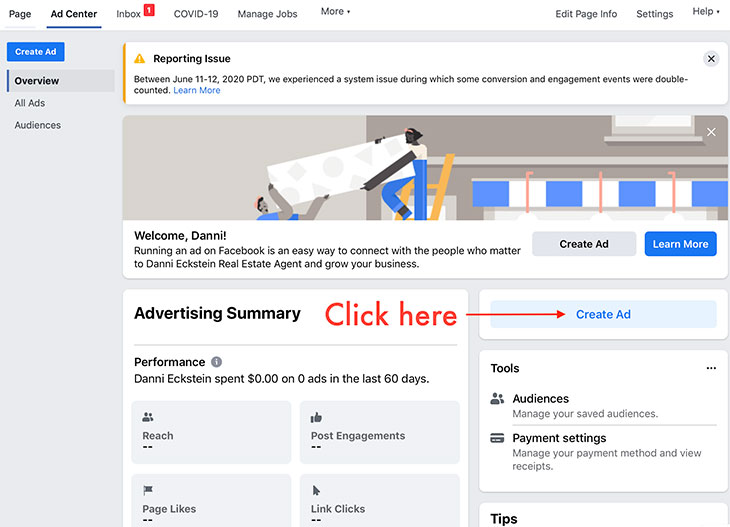
Task: Click the Payment settings card icon
Action: click(497, 438)
